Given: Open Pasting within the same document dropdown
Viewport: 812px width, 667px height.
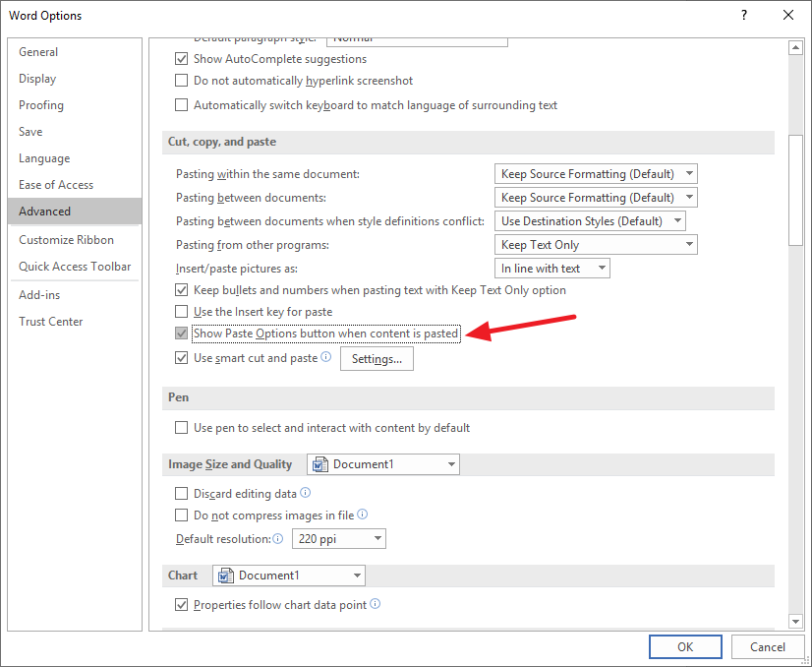Looking at the screenshot, I should pyautogui.click(x=596, y=173).
